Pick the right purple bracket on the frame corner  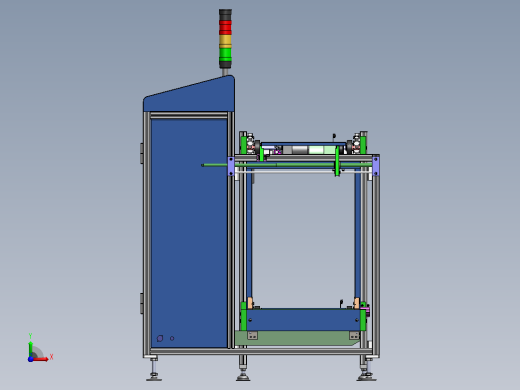pyautogui.click(x=376, y=166)
